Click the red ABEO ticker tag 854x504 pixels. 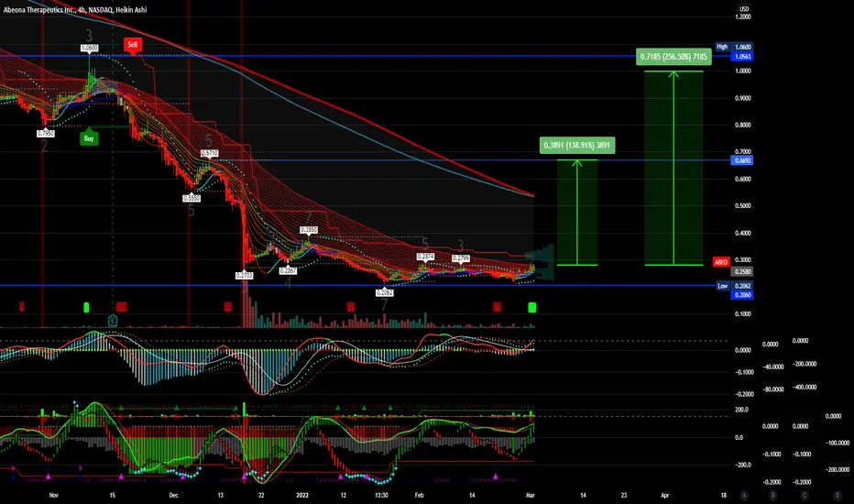tap(720, 262)
